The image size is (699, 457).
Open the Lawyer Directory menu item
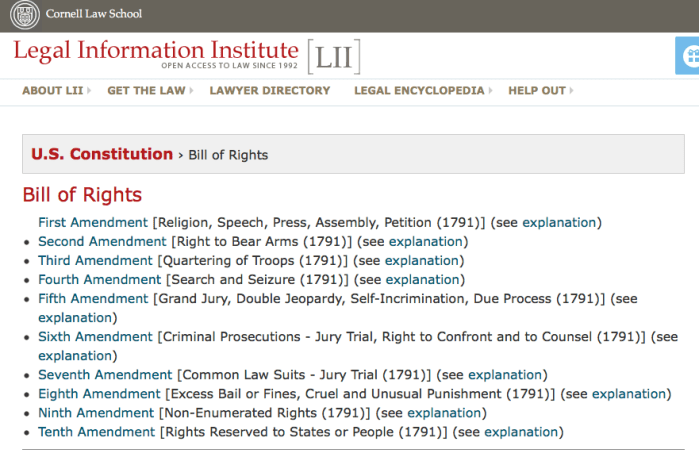point(270,91)
